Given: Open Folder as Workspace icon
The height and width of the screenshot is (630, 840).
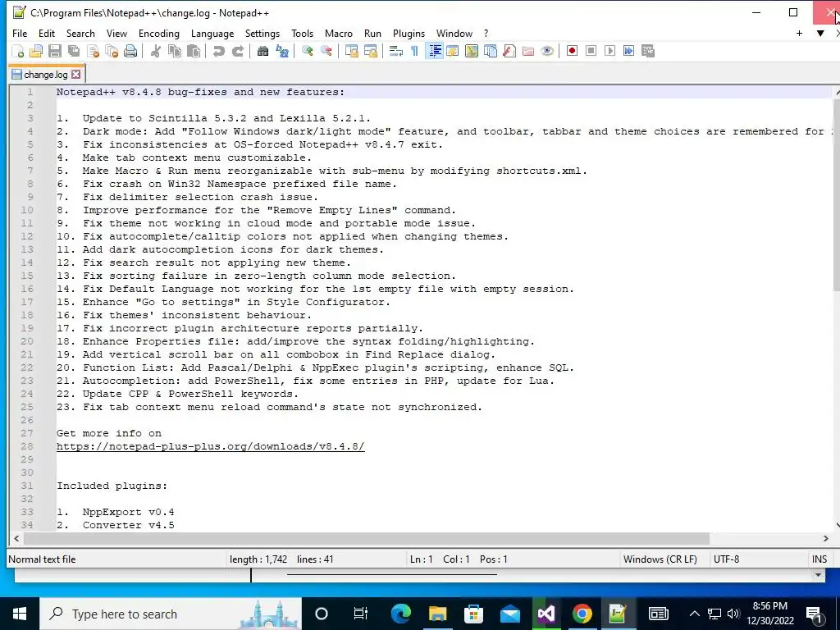Looking at the screenshot, I should click(x=528, y=52).
